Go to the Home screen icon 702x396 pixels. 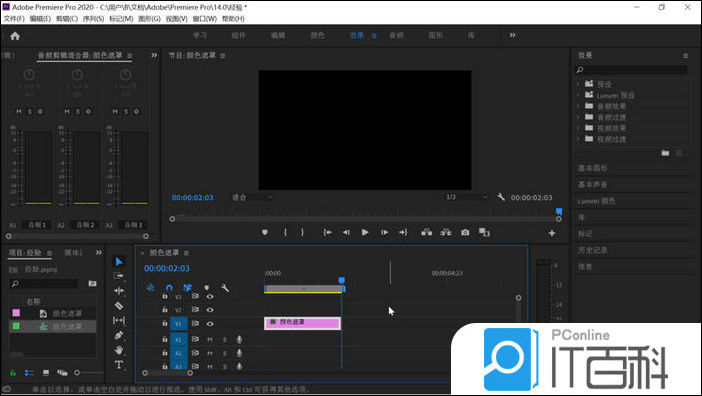pos(15,36)
